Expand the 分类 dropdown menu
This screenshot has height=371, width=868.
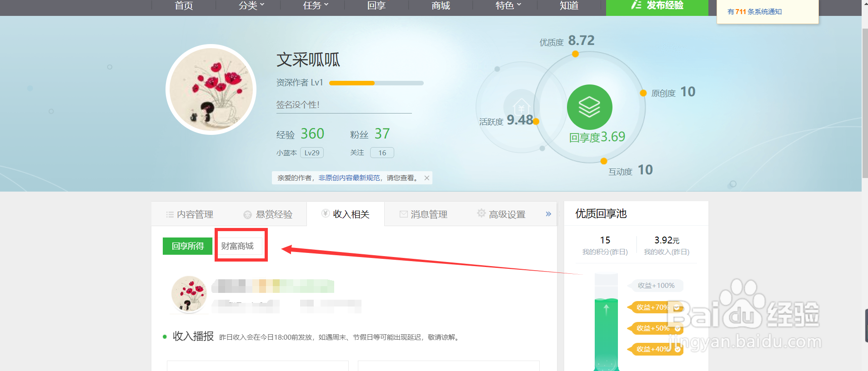coord(251,5)
